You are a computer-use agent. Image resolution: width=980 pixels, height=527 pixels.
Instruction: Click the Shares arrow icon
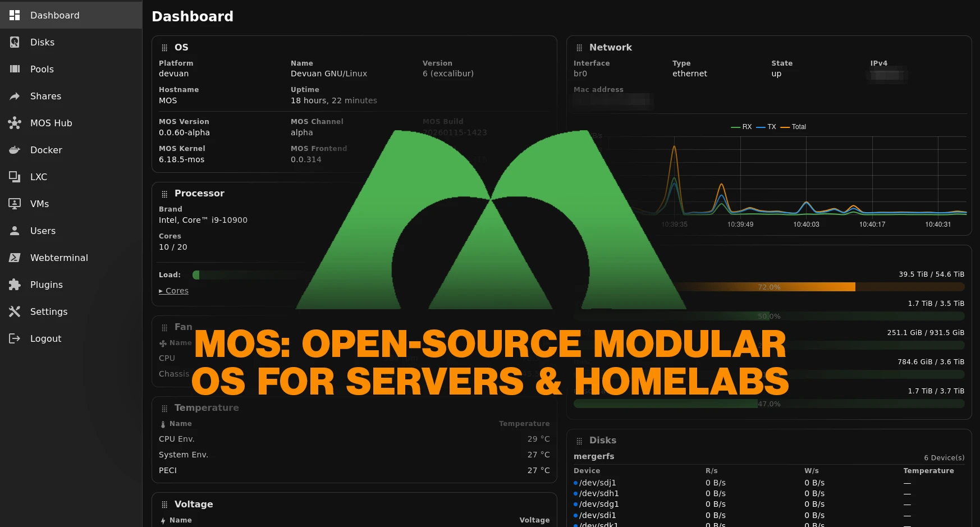pos(15,96)
